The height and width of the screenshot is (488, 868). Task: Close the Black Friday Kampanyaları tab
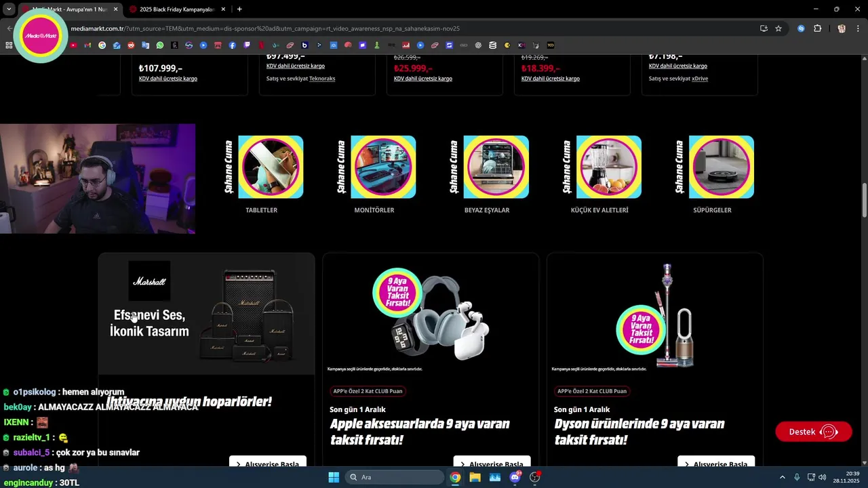click(222, 9)
